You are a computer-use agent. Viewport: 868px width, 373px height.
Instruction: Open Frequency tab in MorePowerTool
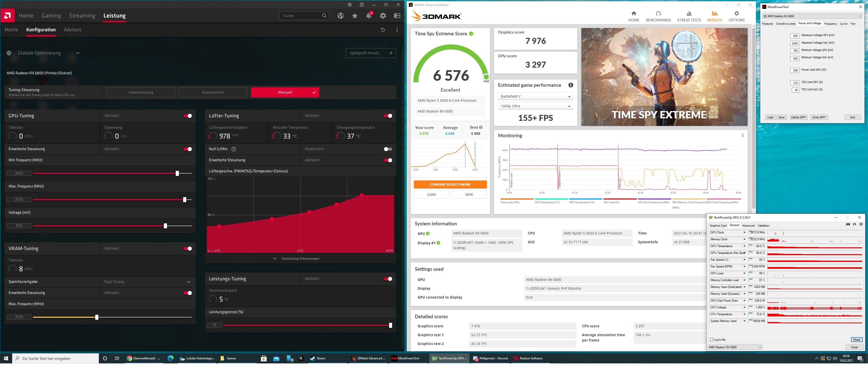pos(831,23)
